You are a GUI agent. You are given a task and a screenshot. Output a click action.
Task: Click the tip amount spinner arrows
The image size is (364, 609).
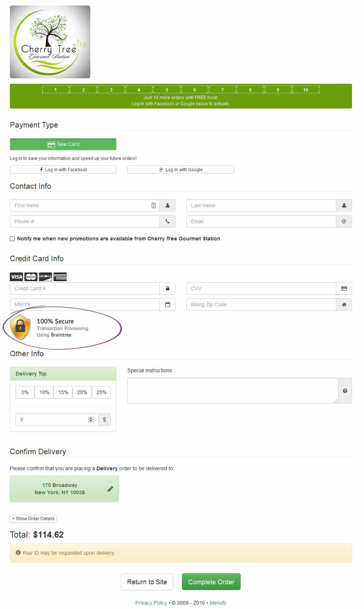[91, 420]
